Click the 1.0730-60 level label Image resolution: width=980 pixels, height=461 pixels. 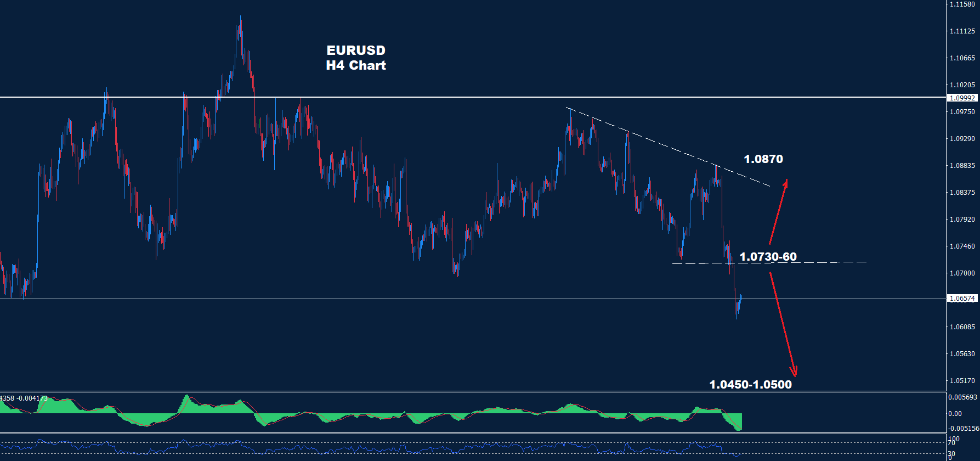[768, 257]
